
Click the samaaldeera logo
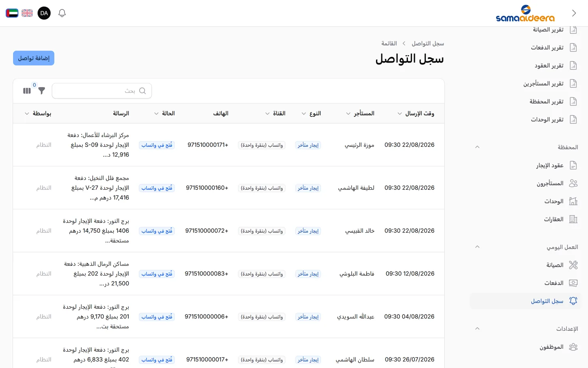(x=525, y=13)
